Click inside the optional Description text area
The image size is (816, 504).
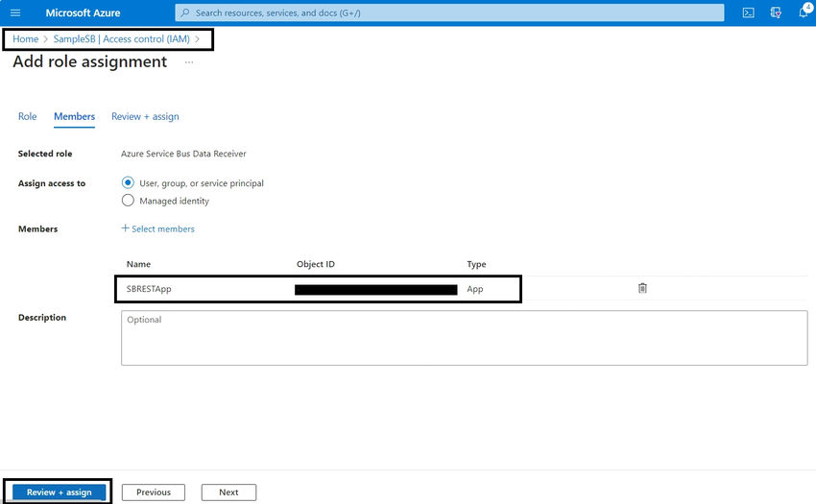click(x=465, y=338)
